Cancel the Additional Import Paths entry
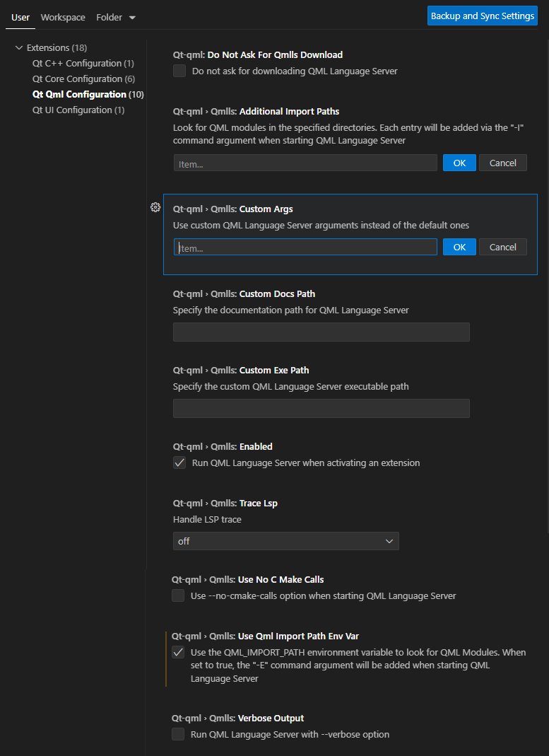The height and width of the screenshot is (756, 549). 503,163
